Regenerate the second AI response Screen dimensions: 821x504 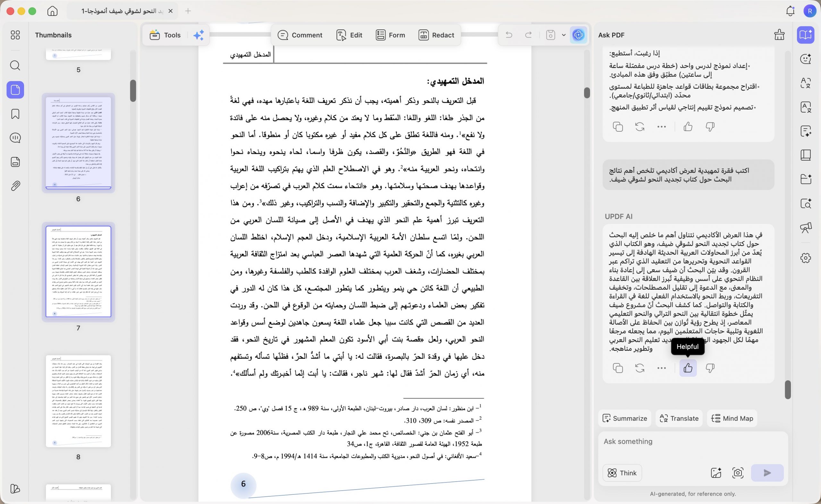(x=639, y=368)
